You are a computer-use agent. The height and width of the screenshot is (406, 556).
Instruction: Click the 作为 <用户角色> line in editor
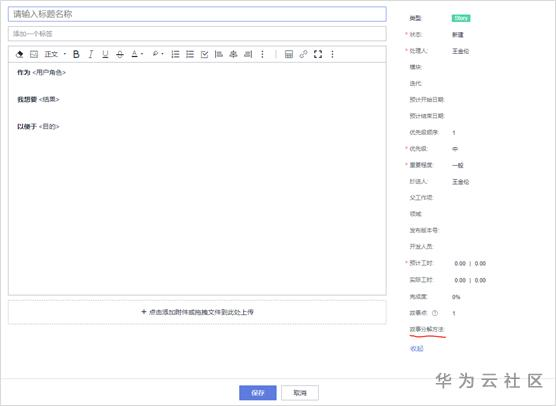point(41,73)
